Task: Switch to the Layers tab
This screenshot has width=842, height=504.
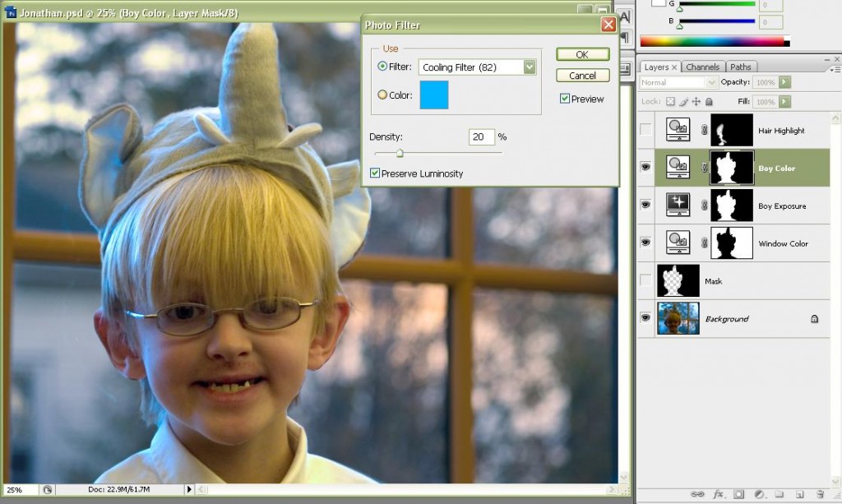Action: [x=660, y=67]
